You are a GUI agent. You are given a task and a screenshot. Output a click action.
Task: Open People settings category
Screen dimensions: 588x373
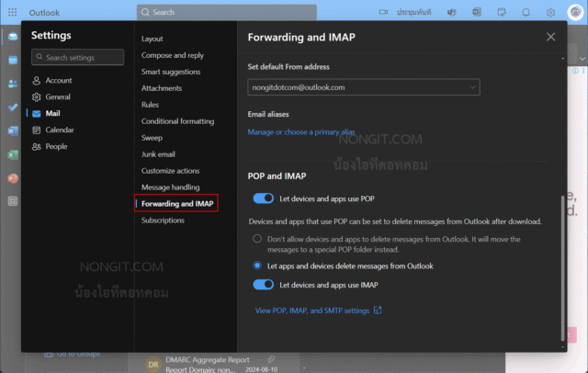(x=50, y=146)
